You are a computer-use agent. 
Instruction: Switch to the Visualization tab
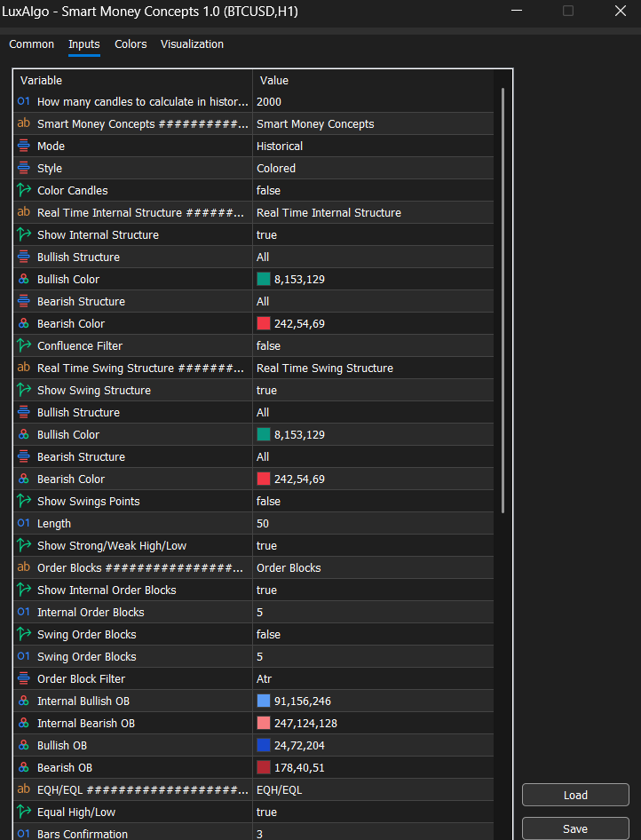[193, 44]
